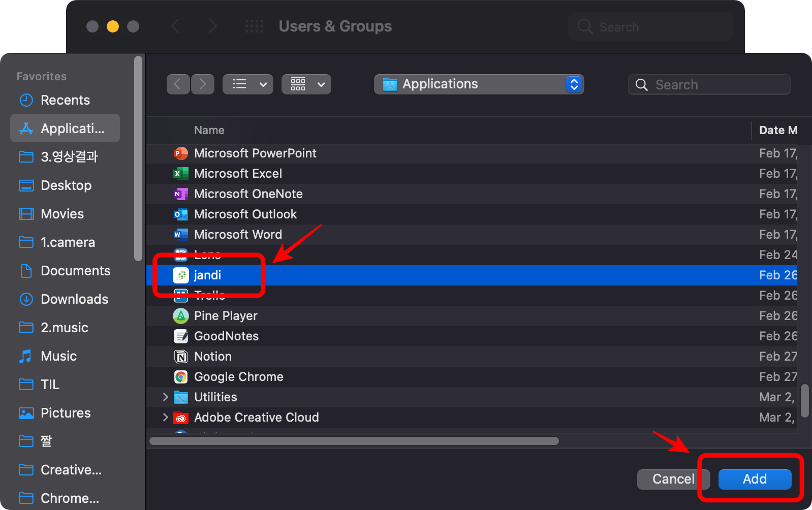
Task: Expand the Utilities folder
Action: [x=165, y=397]
